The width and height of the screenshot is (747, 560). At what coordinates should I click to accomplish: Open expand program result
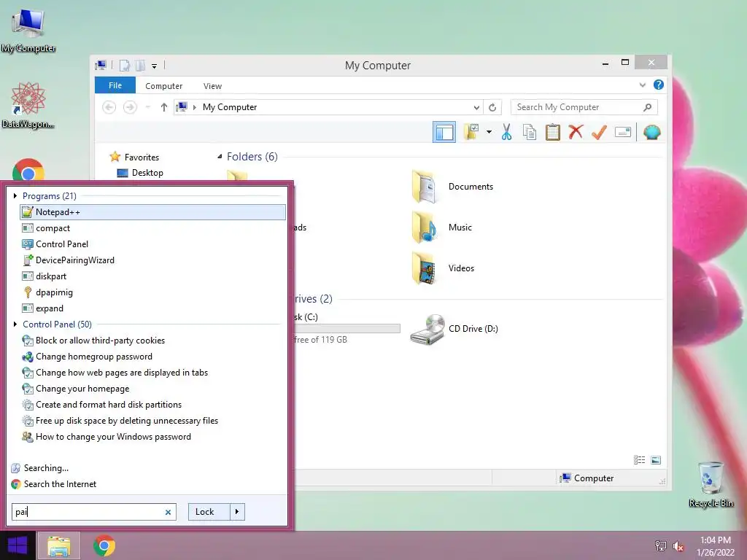point(43,308)
